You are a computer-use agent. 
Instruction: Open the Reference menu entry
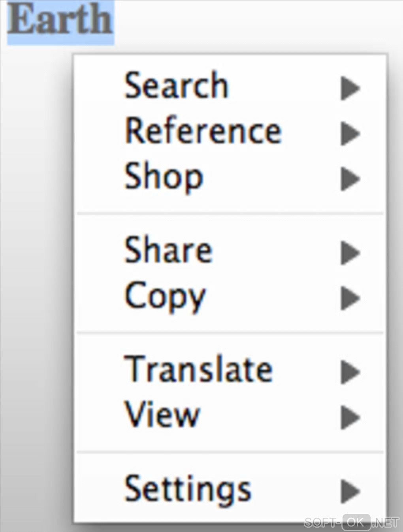203,131
